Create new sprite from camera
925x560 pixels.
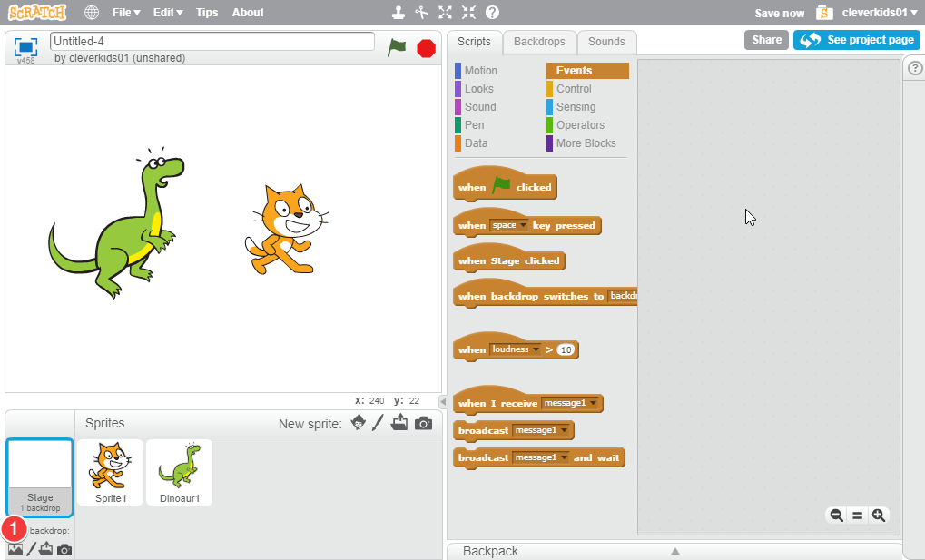(423, 423)
